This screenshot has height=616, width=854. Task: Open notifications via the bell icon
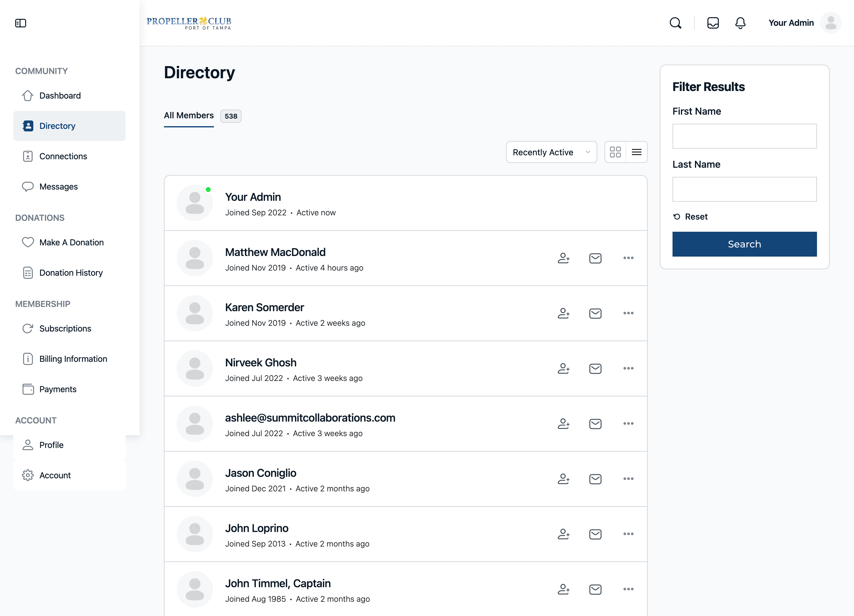[740, 23]
